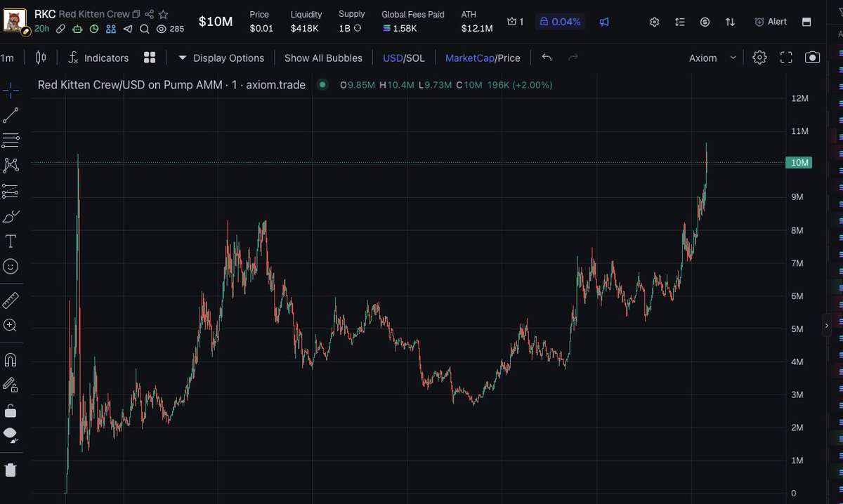
Task: Open the Indicators menu
Action: (x=98, y=58)
